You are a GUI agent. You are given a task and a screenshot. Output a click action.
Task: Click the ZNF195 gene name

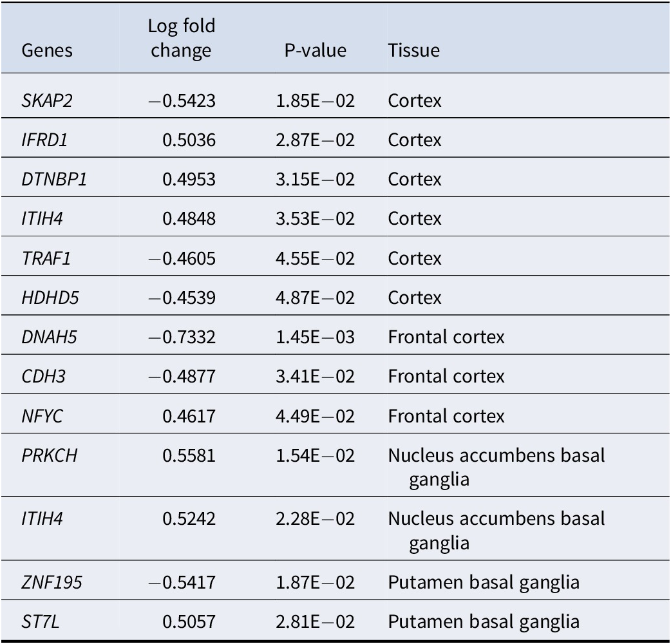tap(52, 583)
